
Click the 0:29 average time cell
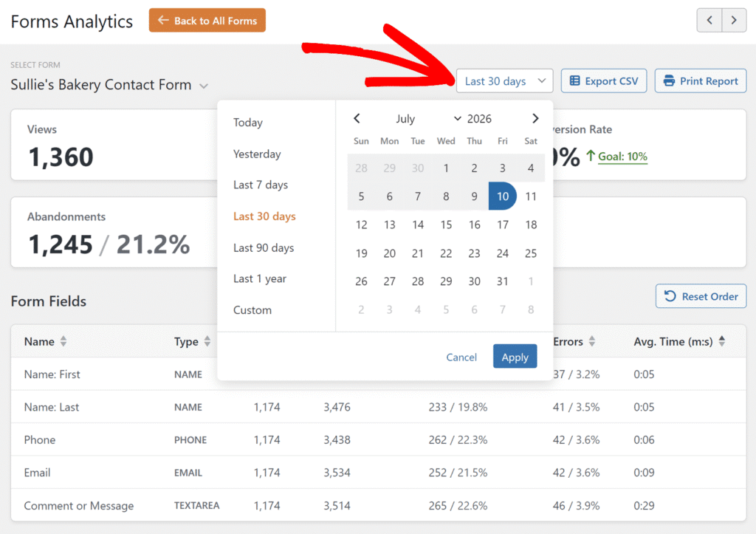[644, 505]
